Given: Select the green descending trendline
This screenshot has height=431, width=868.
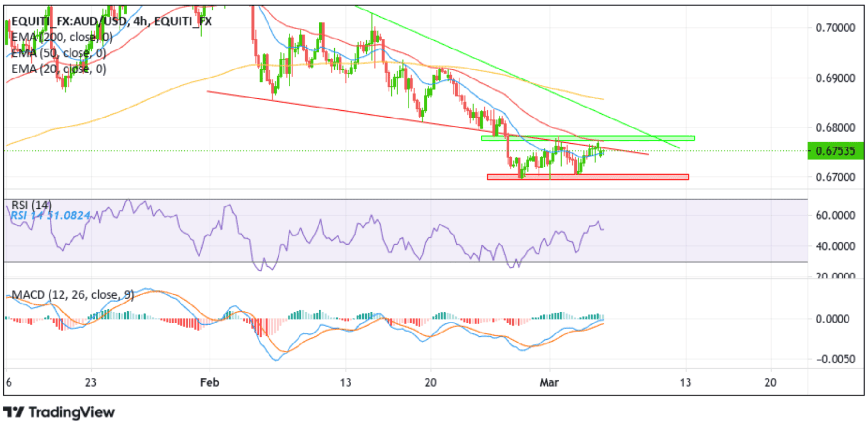Looking at the screenshot, I should (517, 77).
